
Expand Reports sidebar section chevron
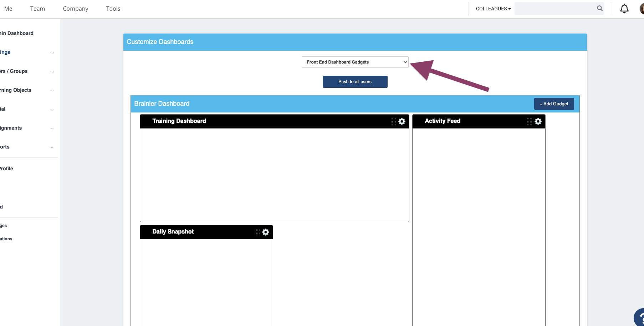pos(52,147)
